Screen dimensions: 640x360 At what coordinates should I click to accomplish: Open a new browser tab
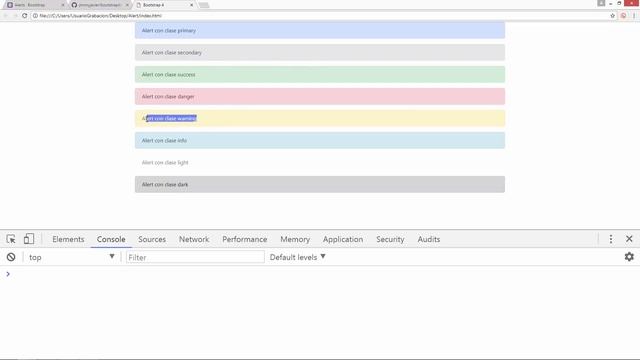tap(204, 5)
